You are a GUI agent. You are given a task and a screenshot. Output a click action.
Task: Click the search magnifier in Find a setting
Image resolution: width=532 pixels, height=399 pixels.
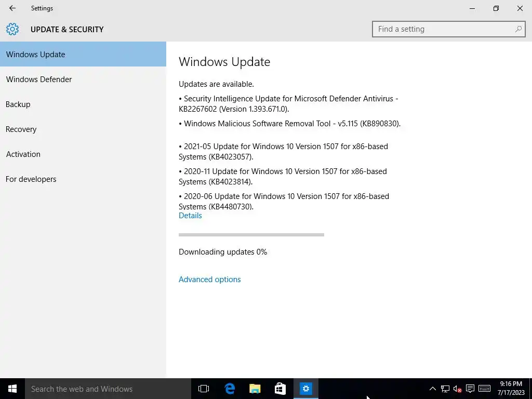pyautogui.click(x=518, y=29)
